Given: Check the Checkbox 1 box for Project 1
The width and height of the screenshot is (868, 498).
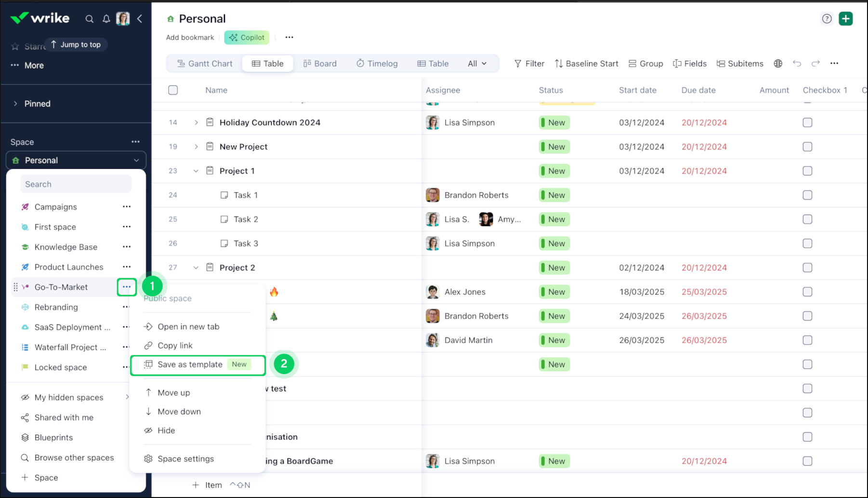Looking at the screenshot, I should (807, 171).
